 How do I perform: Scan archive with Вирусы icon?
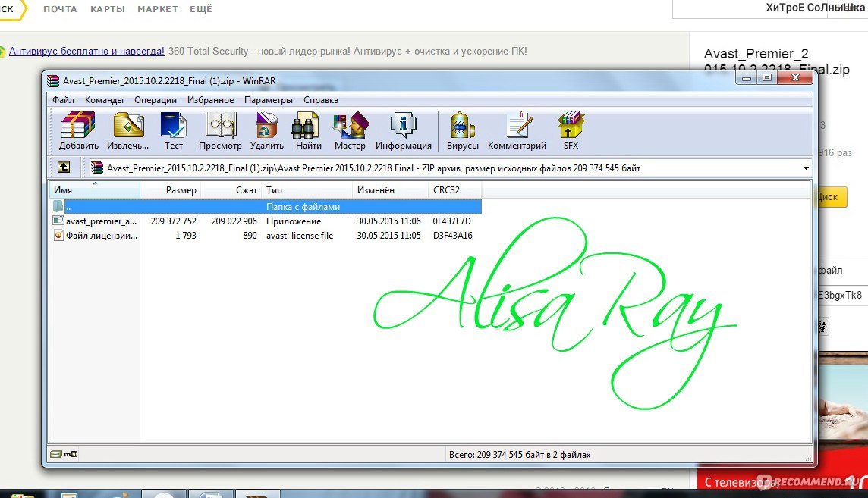pyautogui.click(x=462, y=130)
